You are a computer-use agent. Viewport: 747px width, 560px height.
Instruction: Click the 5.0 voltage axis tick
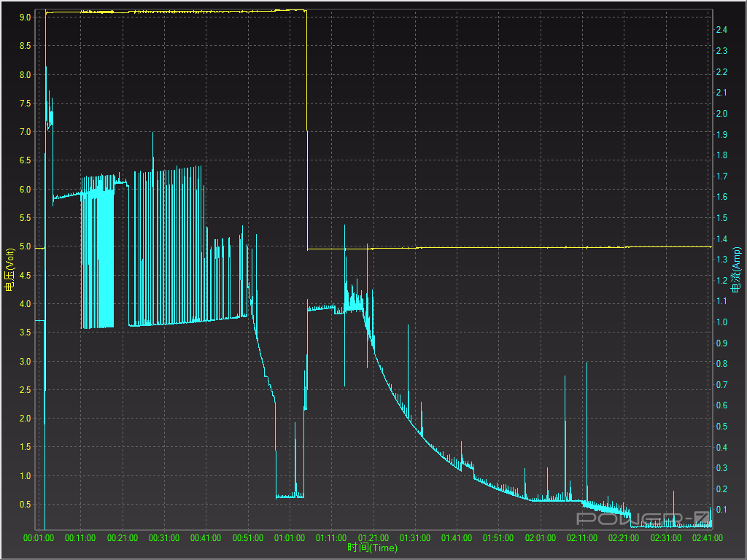pyautogui.click(x=25, y=246)
